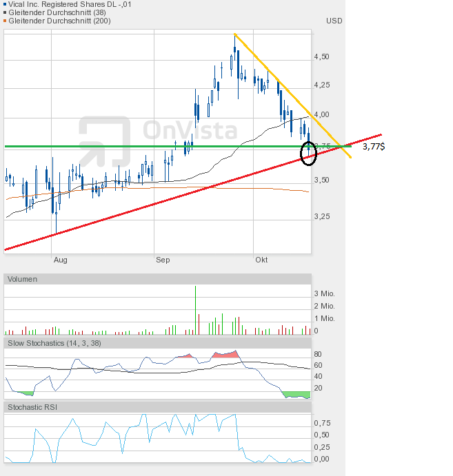
Task: Click the 'USD' currency label
Action: click(x=334, y=21)
